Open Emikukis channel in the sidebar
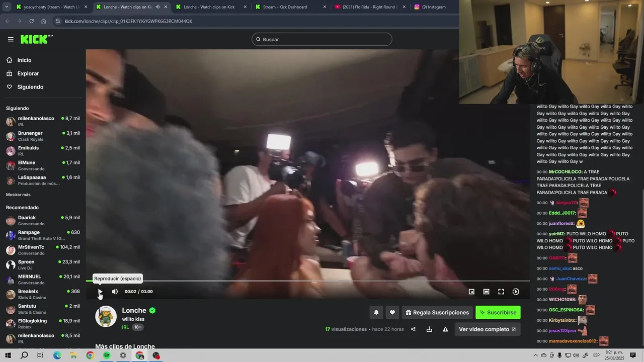 [x=43, y=151]
